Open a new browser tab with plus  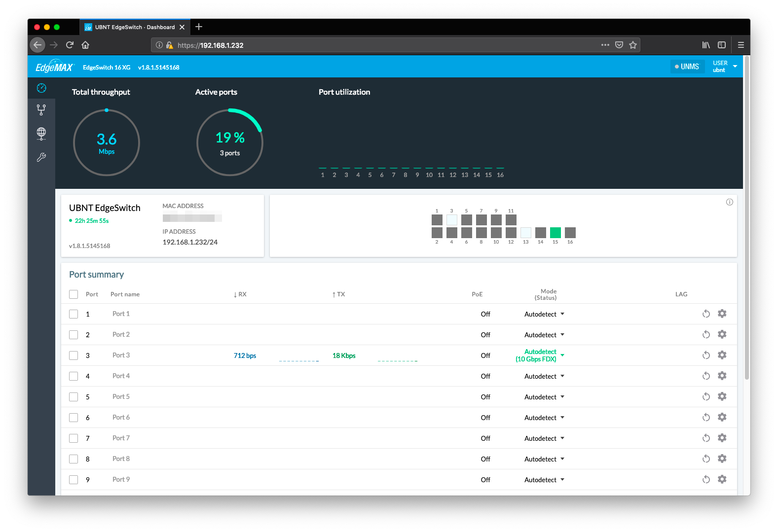click(199, 27)
